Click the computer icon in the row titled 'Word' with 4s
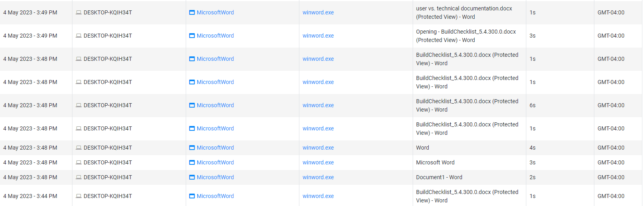Viewport: 644px width, 206px height. (79, 148)
